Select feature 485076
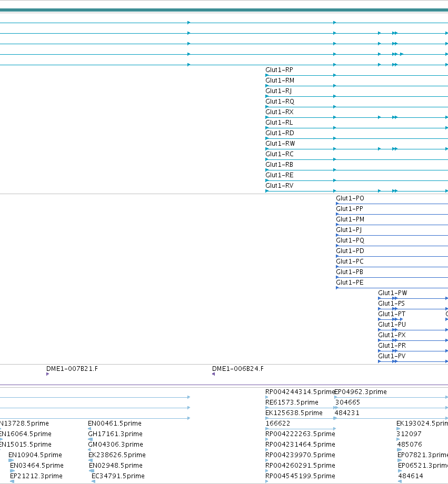 click(x=410, y=444)
